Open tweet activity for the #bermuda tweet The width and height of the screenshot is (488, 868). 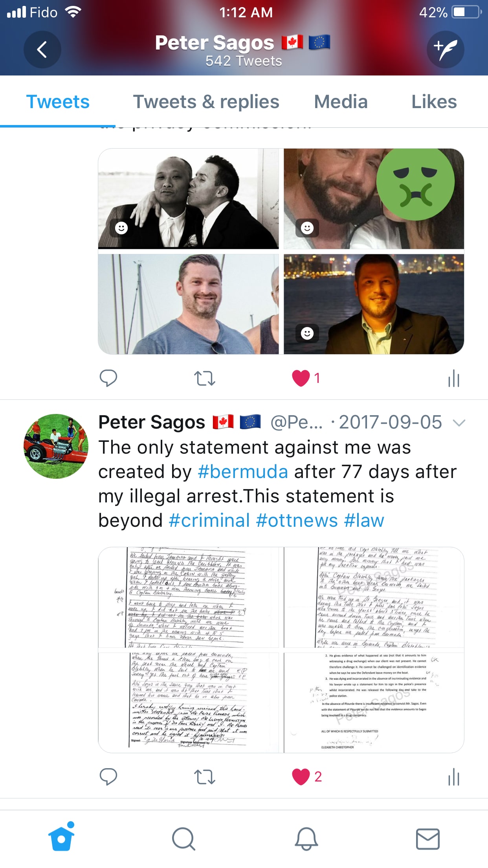point(454,776)
